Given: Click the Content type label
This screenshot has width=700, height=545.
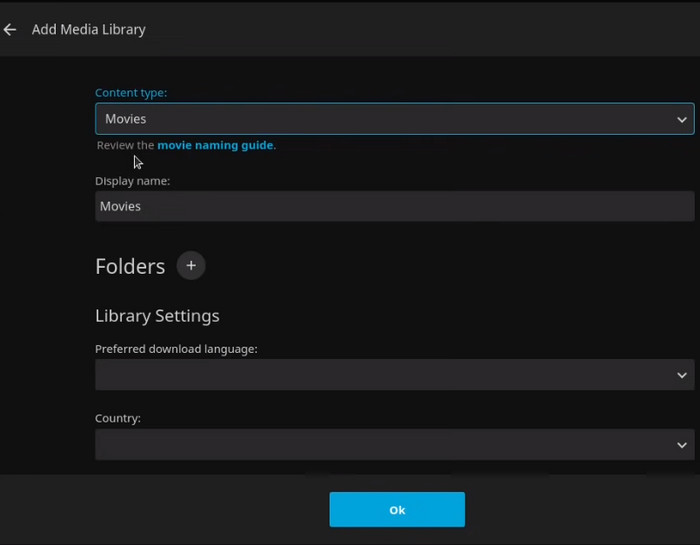Looking at the screenshot, I should click(131, 93).
